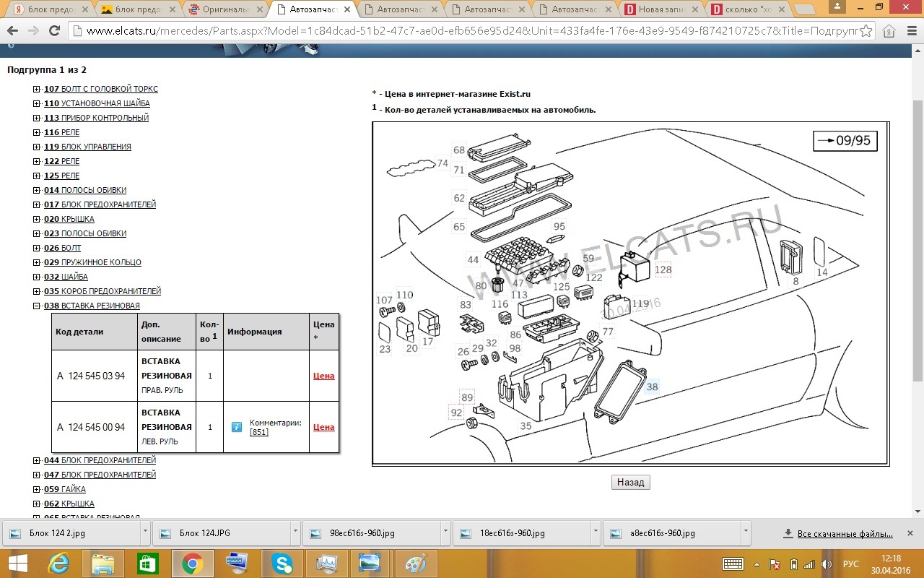Open the touch keyboard tray icon
924x578 pixels.
(733, 564)
